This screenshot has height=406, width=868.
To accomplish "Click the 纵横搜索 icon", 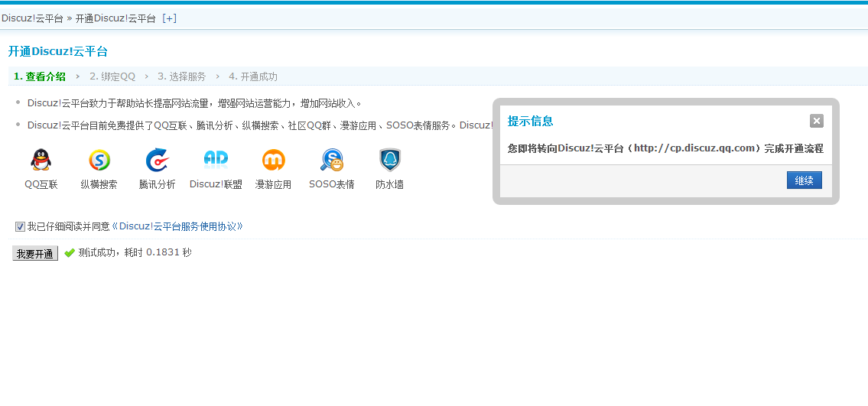I will (x=99, y=160).
